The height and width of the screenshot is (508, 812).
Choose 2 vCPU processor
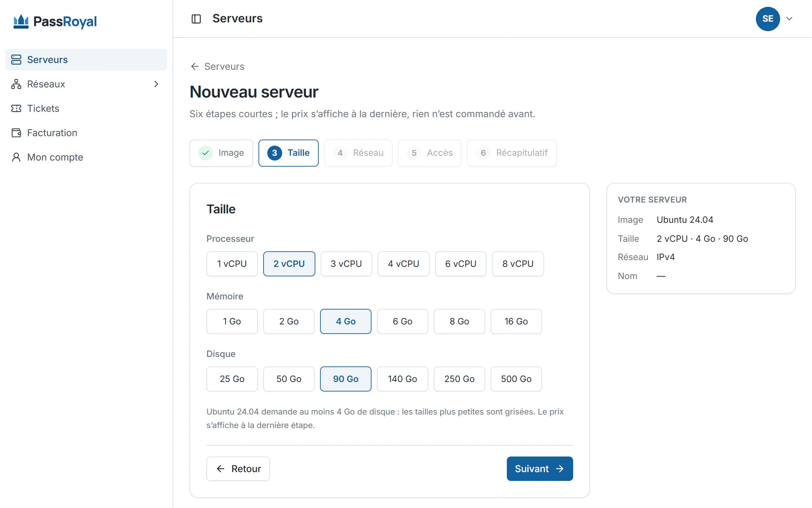pyautogui.click(x=289, y=264)
